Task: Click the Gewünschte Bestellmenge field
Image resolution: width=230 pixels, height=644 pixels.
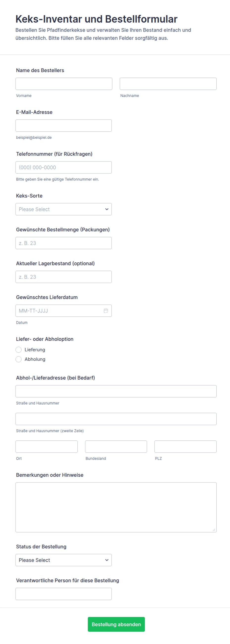Action: point(63,243)
